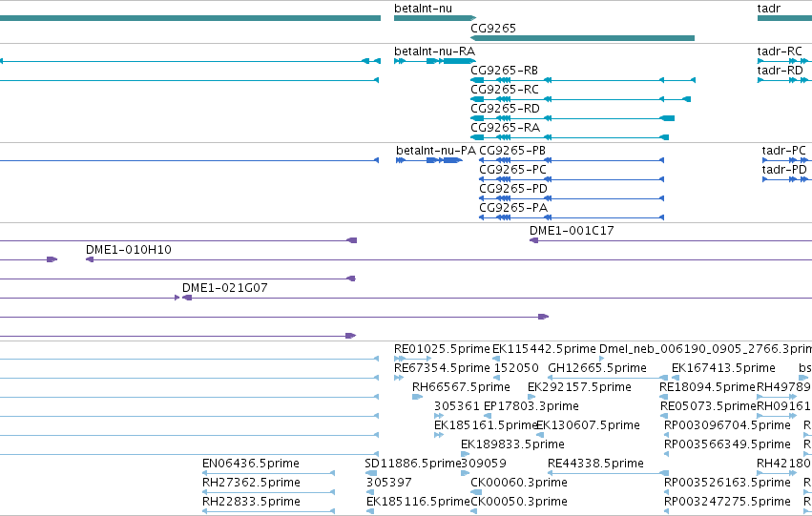This screenshot has height=516, width=812.
Task: Select the tadr gene label
Action: (768, 9)
